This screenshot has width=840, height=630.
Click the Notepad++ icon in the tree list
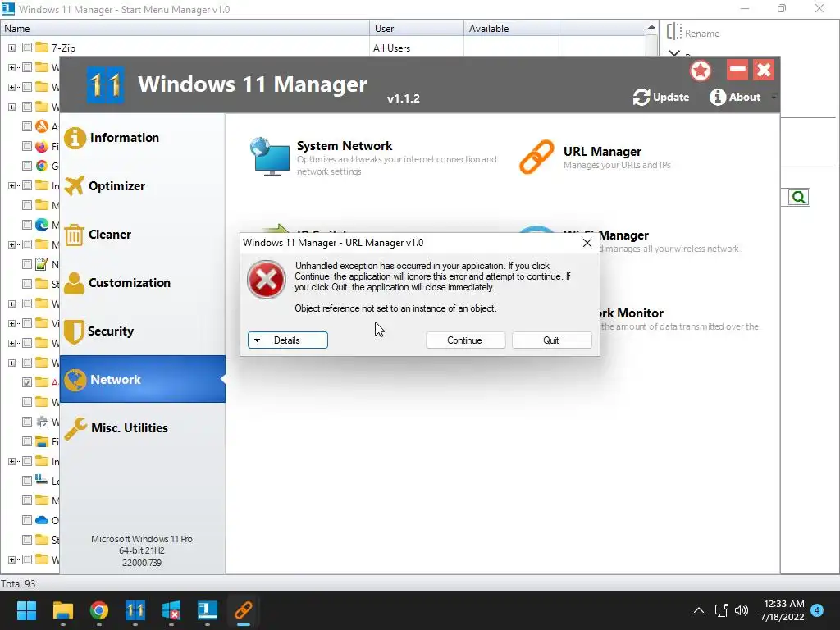(42, 263)
